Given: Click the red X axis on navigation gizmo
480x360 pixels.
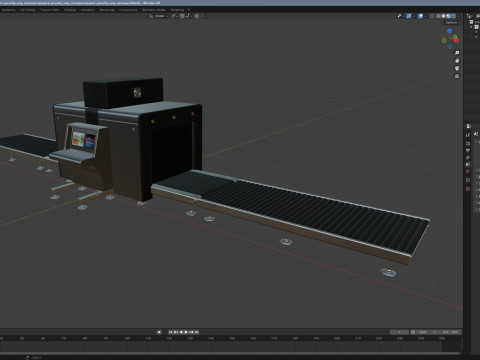Looking at the screenshot, I should pyautogui.click(x=456, y=40).
